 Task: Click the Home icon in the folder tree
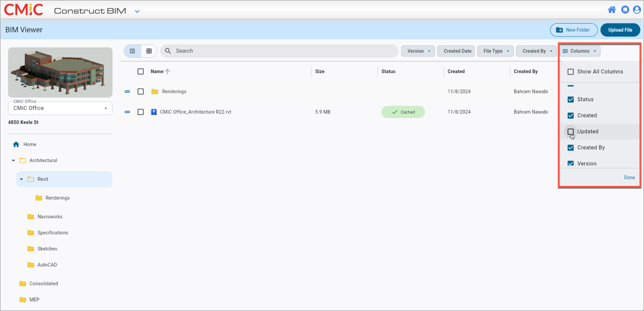tap(16, 144)
